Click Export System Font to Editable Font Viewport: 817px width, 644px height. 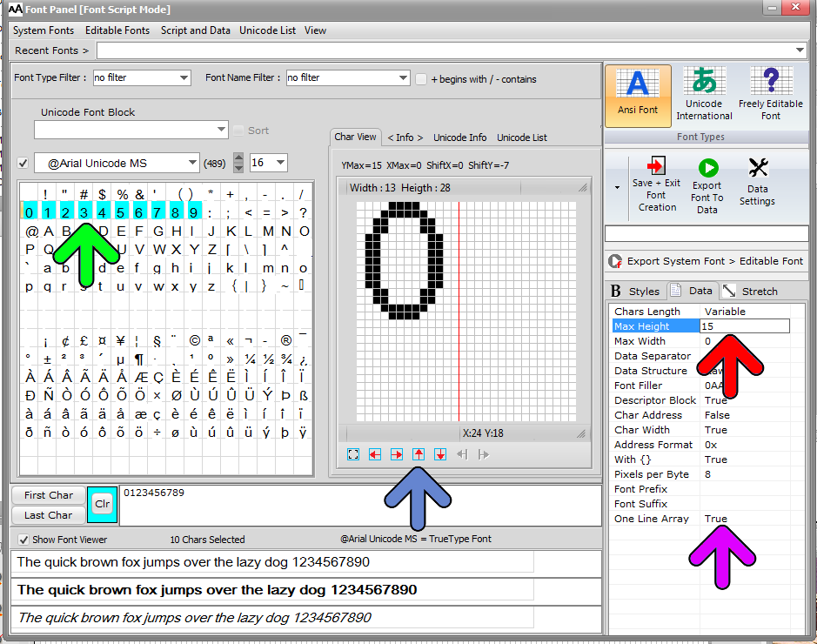tap(706, 261)
